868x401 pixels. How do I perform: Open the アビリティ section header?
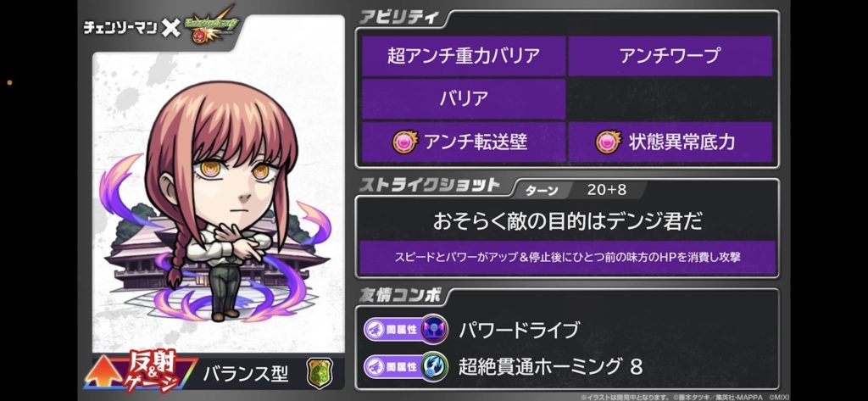tap(398, 17)
